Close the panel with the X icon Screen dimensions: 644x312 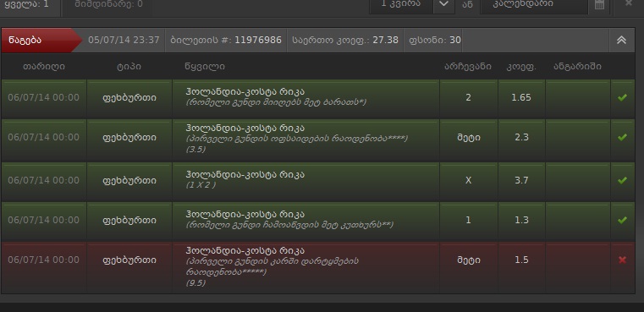(x=629, y=3)
